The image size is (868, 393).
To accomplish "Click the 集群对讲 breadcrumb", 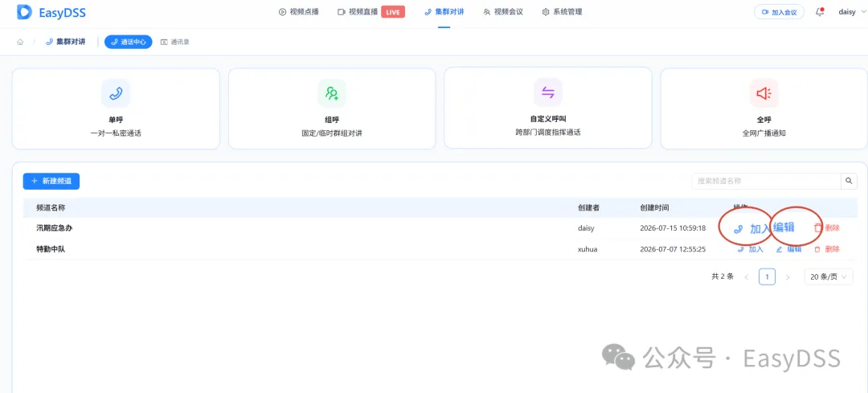I will point(66,42).
